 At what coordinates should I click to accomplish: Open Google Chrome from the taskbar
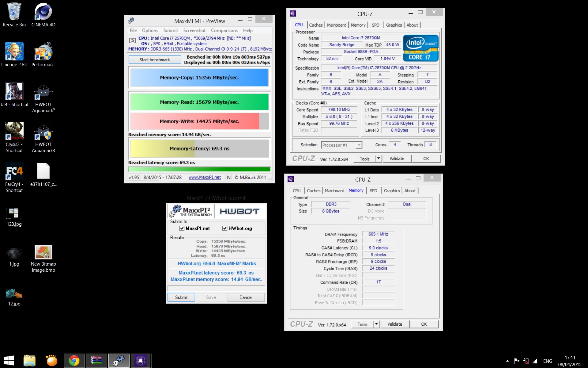[74, 361]
